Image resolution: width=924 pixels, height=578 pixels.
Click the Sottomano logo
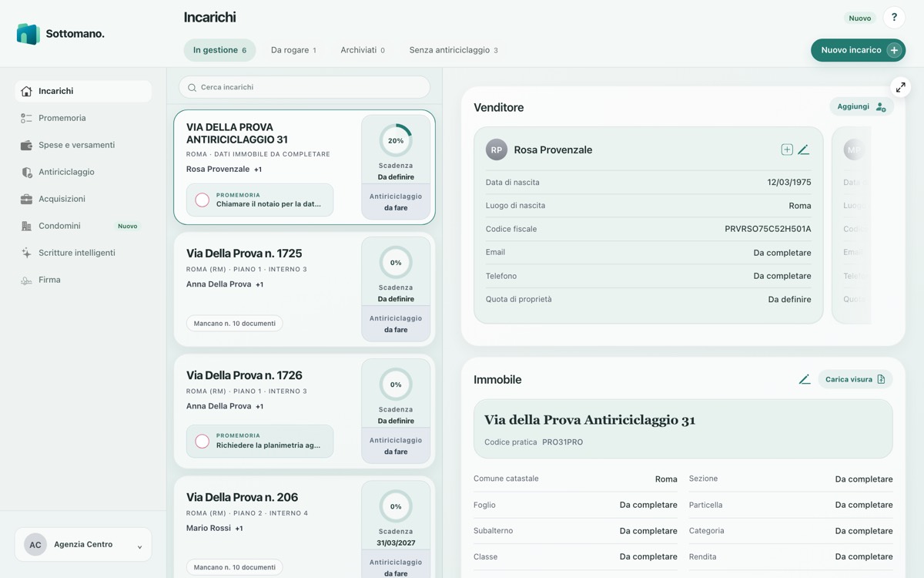coord(60,34)
